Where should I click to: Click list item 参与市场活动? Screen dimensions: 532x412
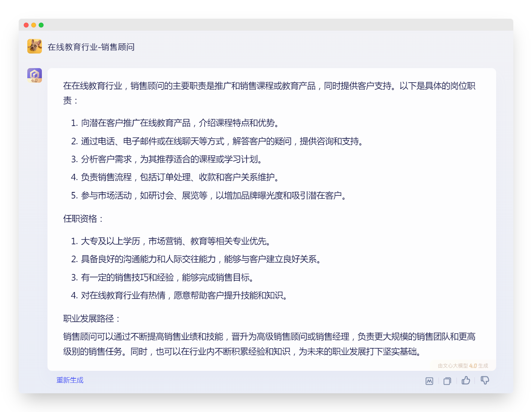point(209,196)
